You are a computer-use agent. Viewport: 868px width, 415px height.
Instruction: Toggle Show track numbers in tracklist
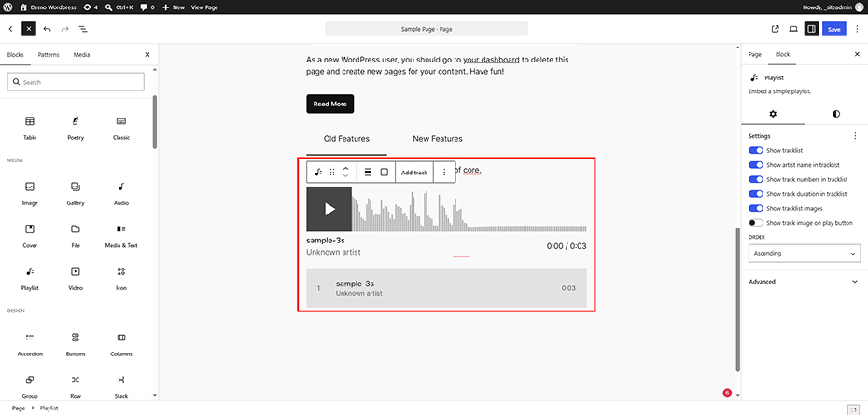(x=756, y=179)
